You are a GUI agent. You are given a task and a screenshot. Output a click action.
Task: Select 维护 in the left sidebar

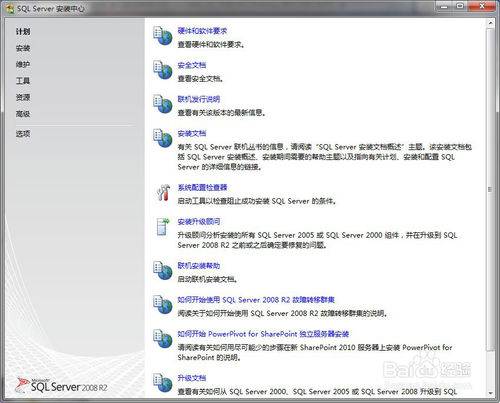pos(23,64)
